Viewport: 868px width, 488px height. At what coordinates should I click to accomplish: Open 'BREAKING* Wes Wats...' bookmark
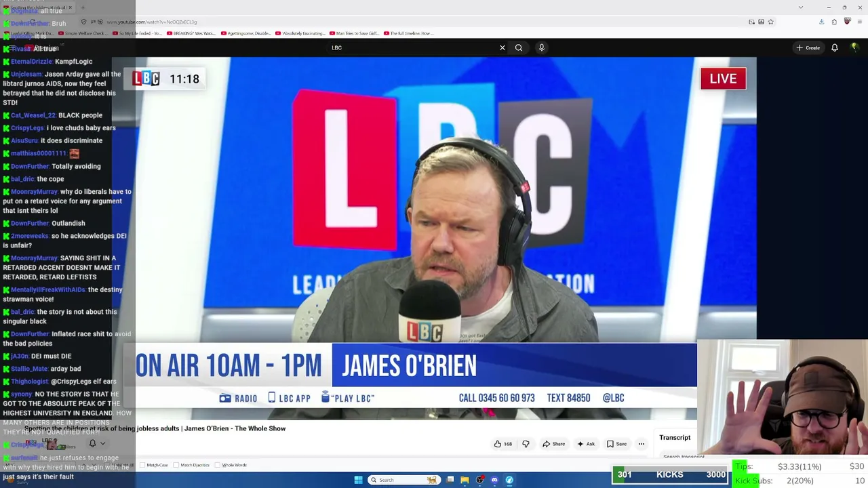click(191, 33)
